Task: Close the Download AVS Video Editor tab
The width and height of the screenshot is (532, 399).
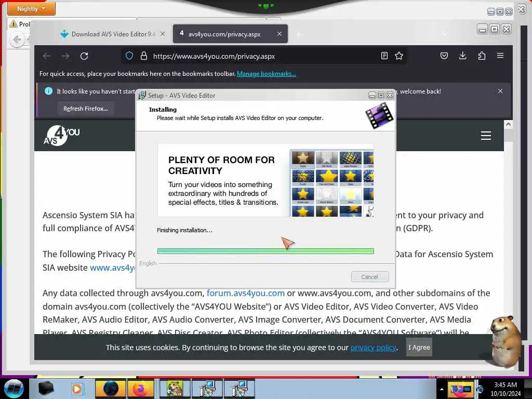Action: tap(163, 34)
